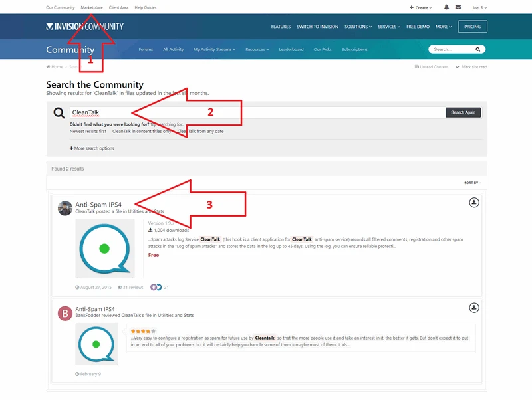Click large CleanTalk logo thumbnail

click(x=105, y=249)
